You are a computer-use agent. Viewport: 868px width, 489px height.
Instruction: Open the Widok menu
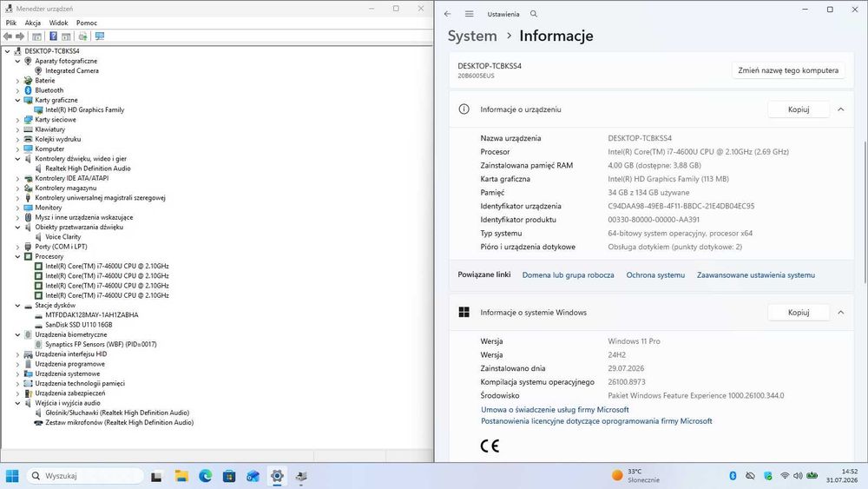coord(58,23)
